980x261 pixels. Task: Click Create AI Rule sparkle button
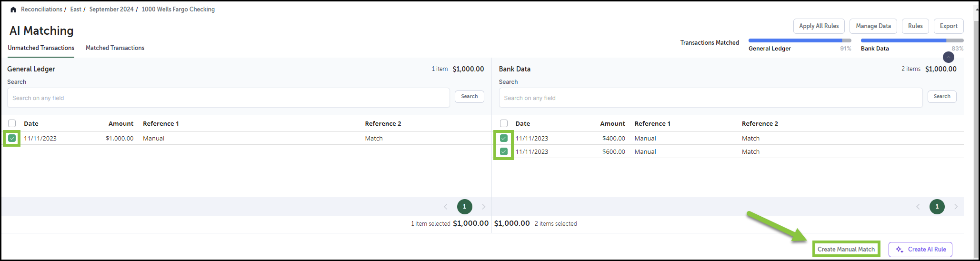[x=920, y=250]
